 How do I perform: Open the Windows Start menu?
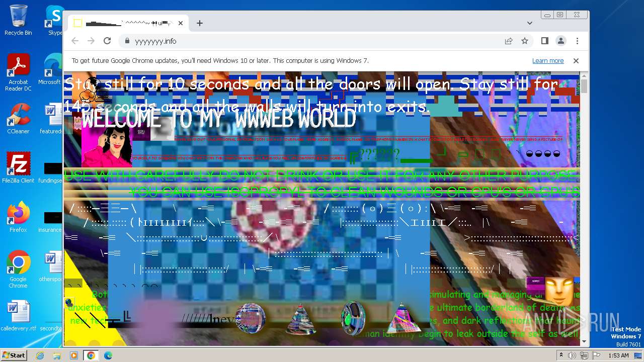coord(14,355)
